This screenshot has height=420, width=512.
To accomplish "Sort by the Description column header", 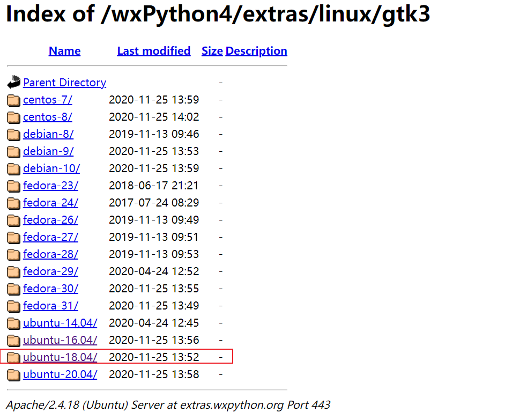I will pyautogui.click(x=256, y=51).
